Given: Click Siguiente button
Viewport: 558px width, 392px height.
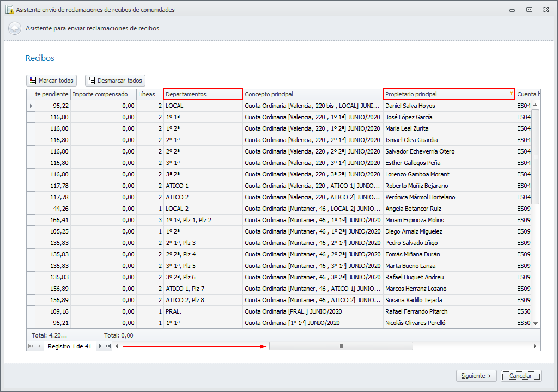Looking at the screenshot, I should click(476, 376).
